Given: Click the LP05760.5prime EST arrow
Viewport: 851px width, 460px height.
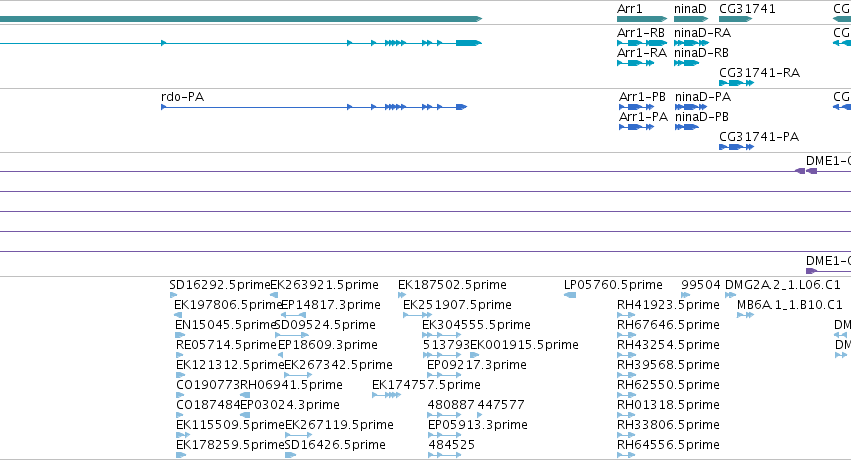Looking at the screenshot, I should click(x=570, y=295).
